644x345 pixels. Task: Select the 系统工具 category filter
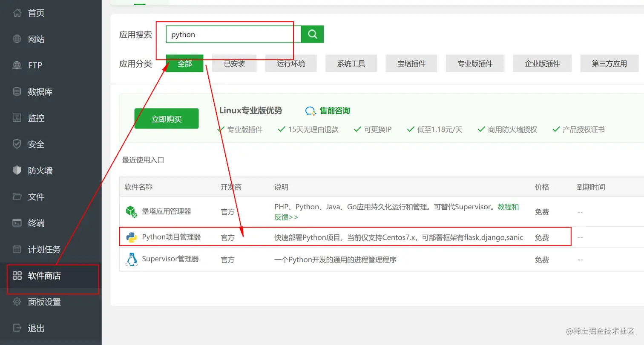[x=351, y=63]
